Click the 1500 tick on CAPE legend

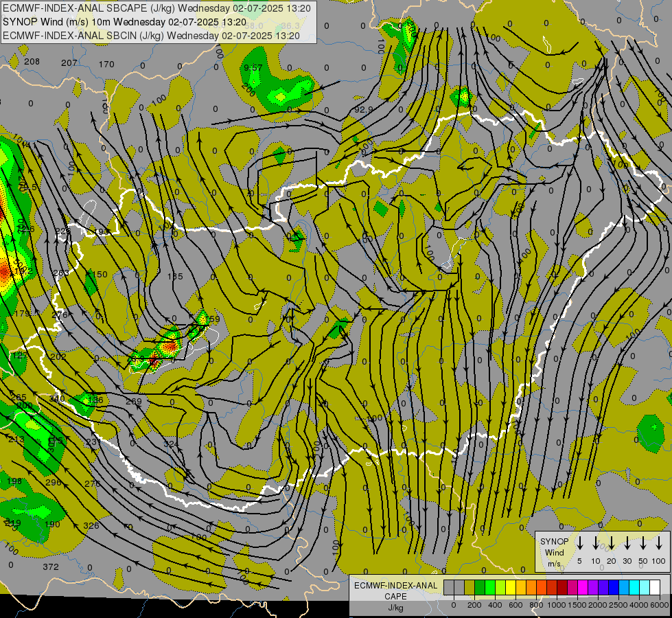click(x=577, y=605)
